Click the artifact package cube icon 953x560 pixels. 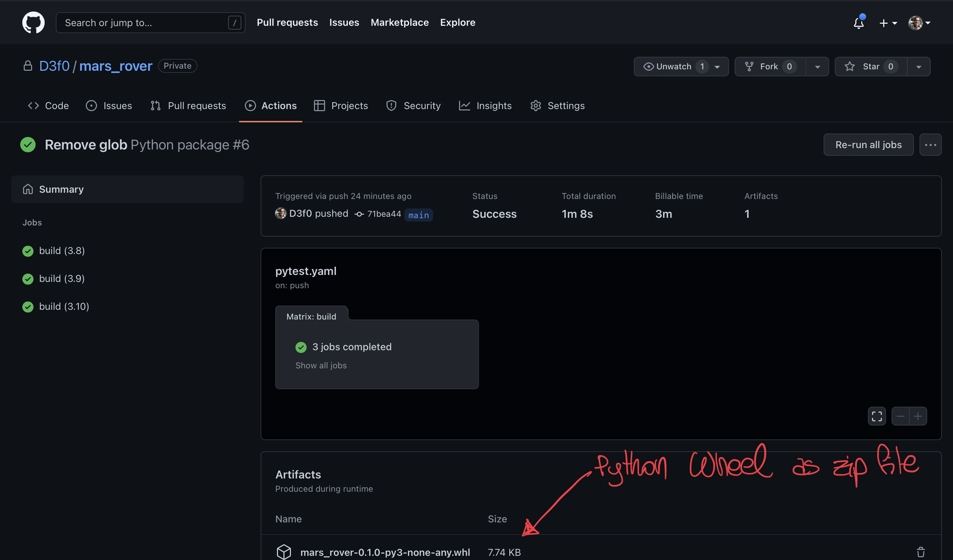[x=284, y=552]
